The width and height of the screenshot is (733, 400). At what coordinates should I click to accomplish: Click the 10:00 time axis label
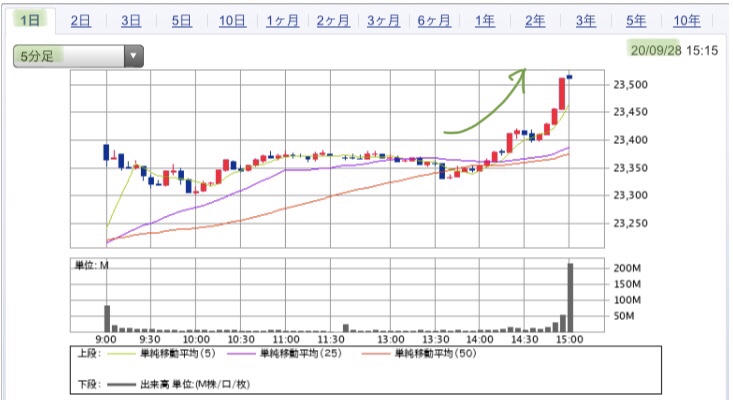[196, 339]
